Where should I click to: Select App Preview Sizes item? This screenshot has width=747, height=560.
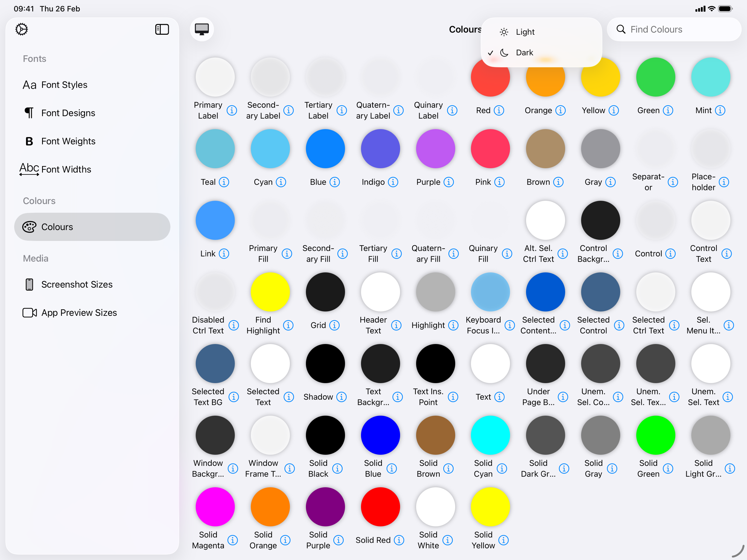(x=79, y=313)
